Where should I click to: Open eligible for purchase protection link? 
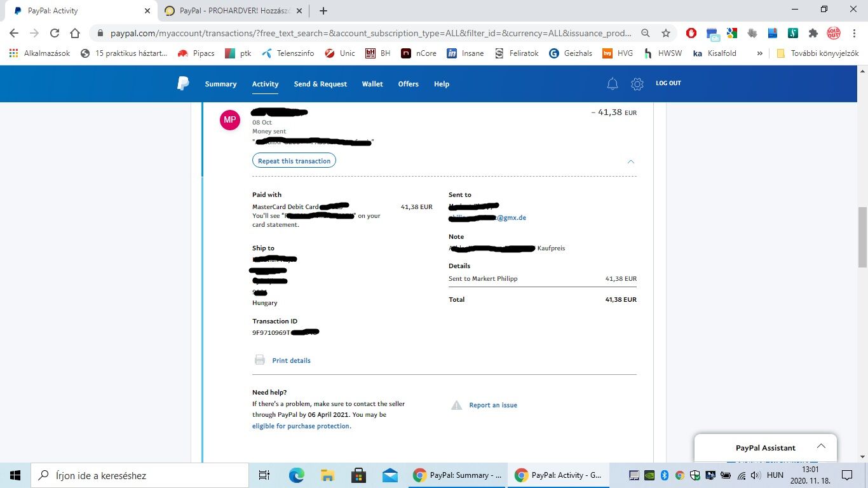(301, 426)
